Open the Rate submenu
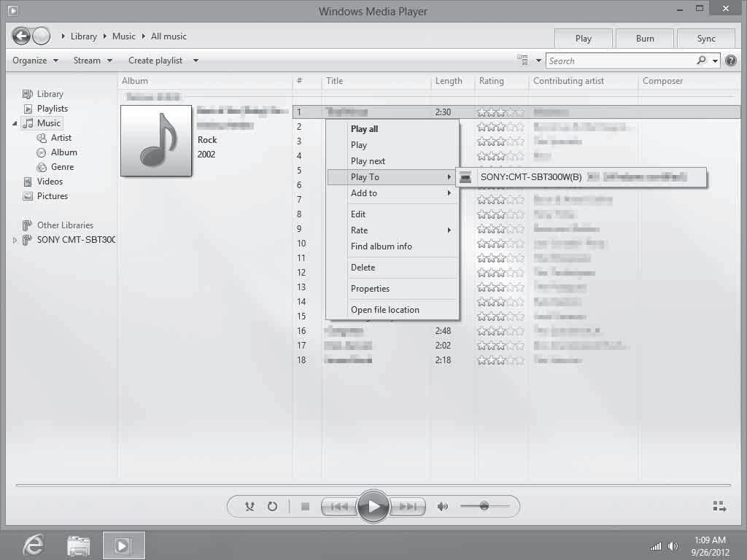This screenshot has height=560, width=747. click(x=392, y=230)
